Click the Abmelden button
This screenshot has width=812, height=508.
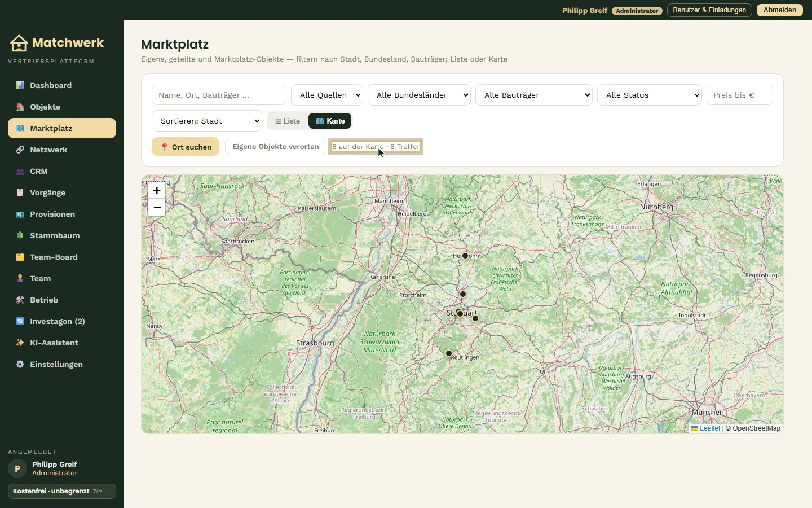780,10
